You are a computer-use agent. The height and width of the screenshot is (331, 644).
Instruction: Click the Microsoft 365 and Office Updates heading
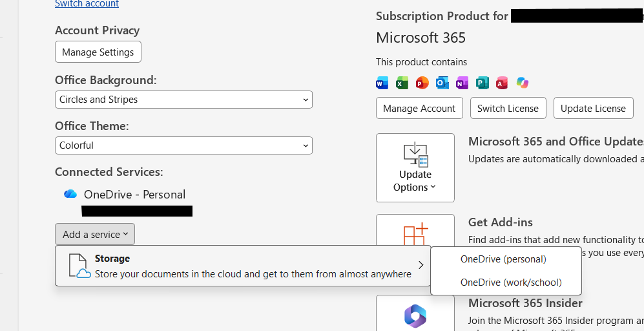(556, 142)
